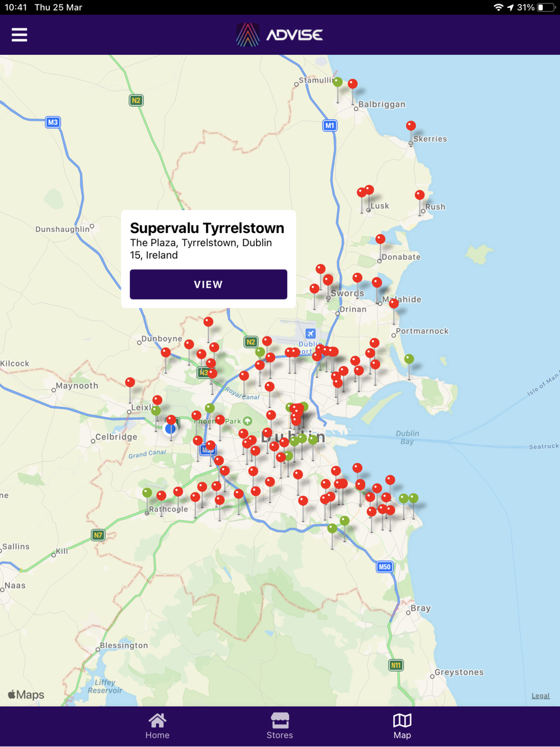The height and width of the screenshot is (747, 560).
Task: Switch to the Map tab
Action: pos(402,726)
